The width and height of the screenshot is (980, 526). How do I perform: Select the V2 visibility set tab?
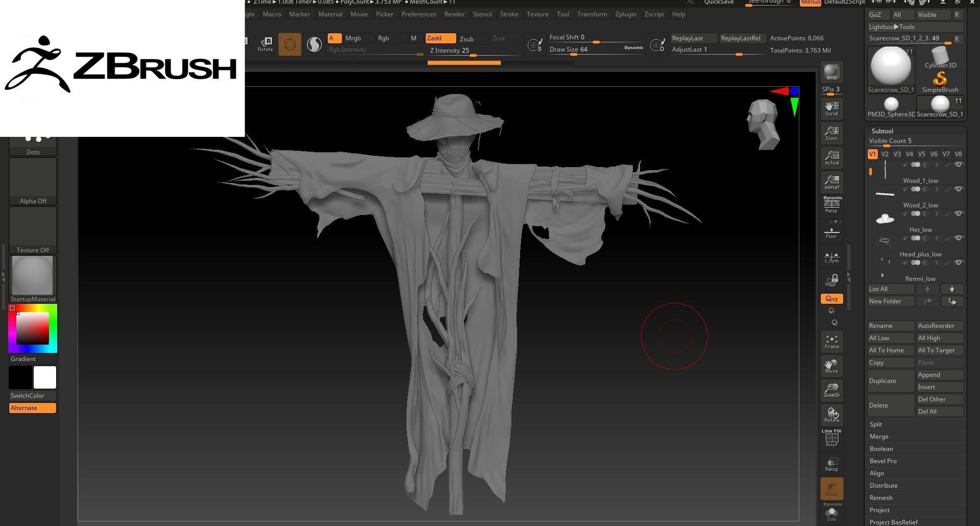pyautogui.click(x=885, y=154)
